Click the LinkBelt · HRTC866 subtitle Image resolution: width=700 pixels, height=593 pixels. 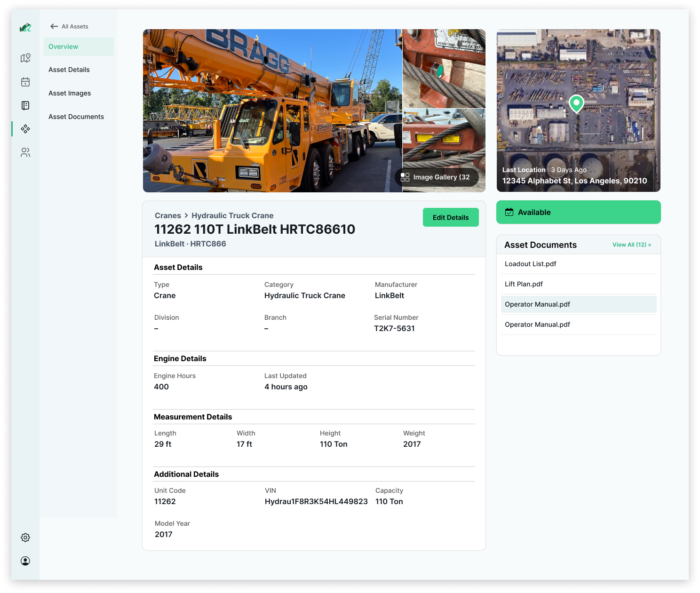(x=191, y=244)
